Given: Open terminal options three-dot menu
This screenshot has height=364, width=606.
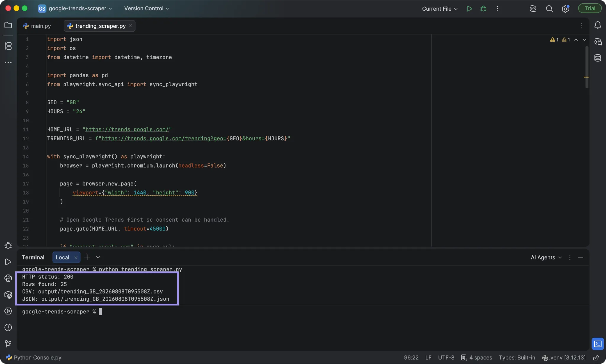Looking at the screenshot, I should tap(570, 257).
